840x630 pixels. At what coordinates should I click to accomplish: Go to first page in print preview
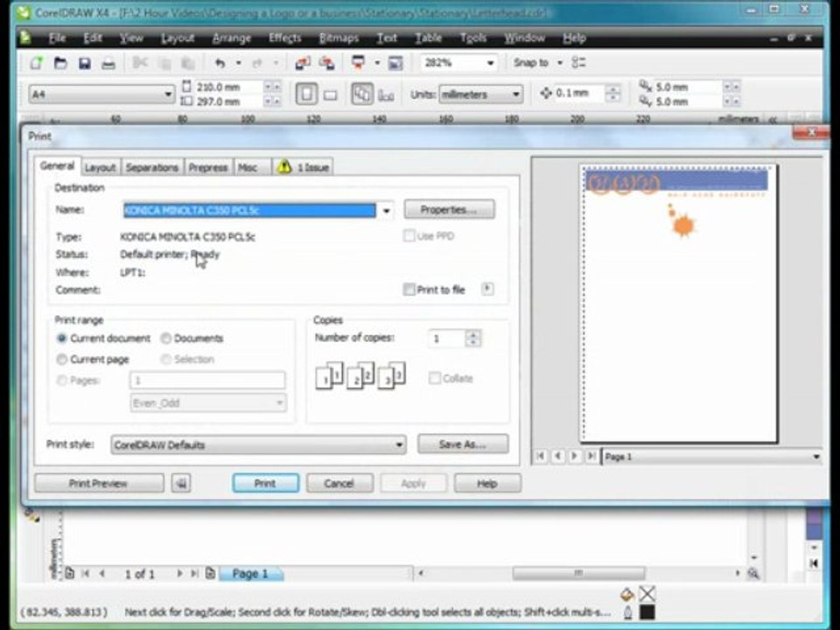tap(540, 456)
